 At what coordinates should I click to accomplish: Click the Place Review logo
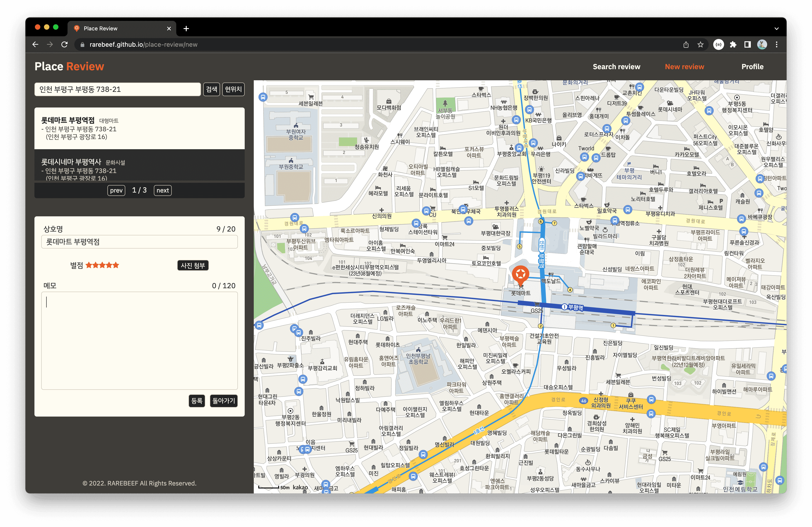pyautogui.click(x=69, y=66)
